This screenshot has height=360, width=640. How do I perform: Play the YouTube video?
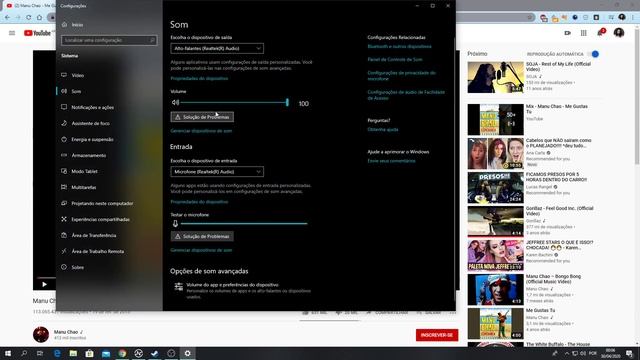(x=44, y=284)
